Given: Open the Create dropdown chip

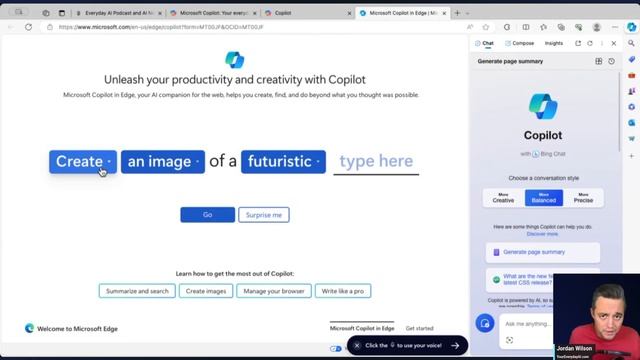Looking at the screenshot, I should tap(83, 162).
